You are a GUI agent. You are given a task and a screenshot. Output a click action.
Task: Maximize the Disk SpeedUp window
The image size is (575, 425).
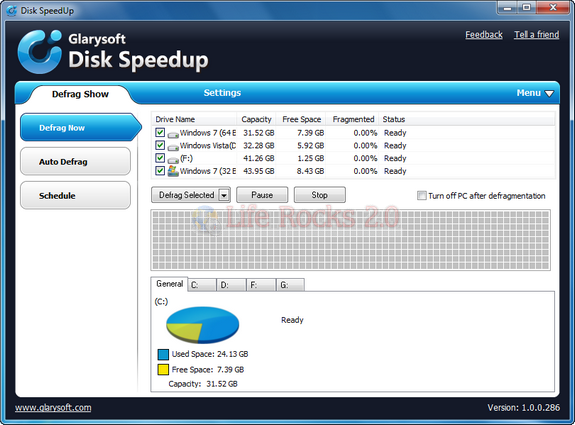coord(527,8)
